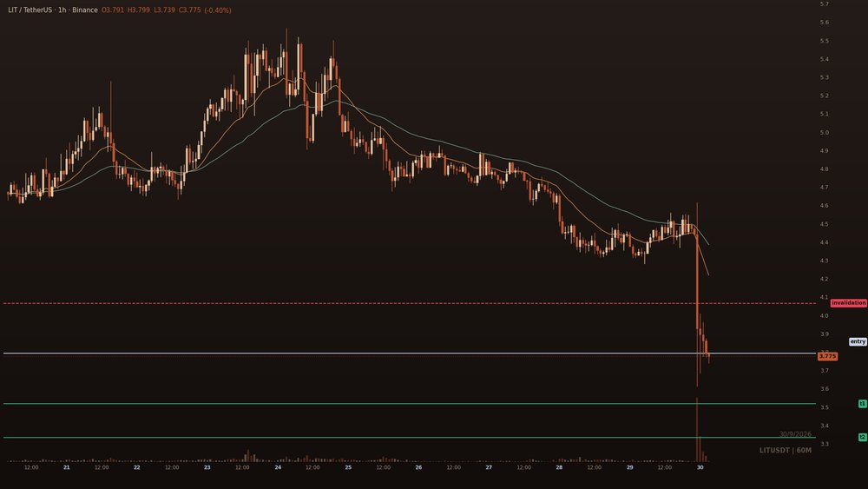This screenshot has height=489, width=868.
Task: Click date label 25 on time axis
Action: click(348, 467)
